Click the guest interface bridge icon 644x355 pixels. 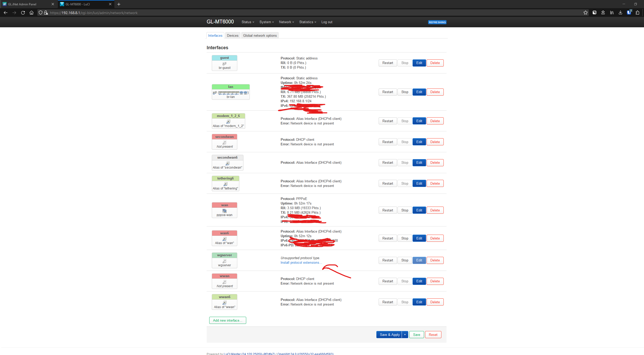tap(225, 64)
